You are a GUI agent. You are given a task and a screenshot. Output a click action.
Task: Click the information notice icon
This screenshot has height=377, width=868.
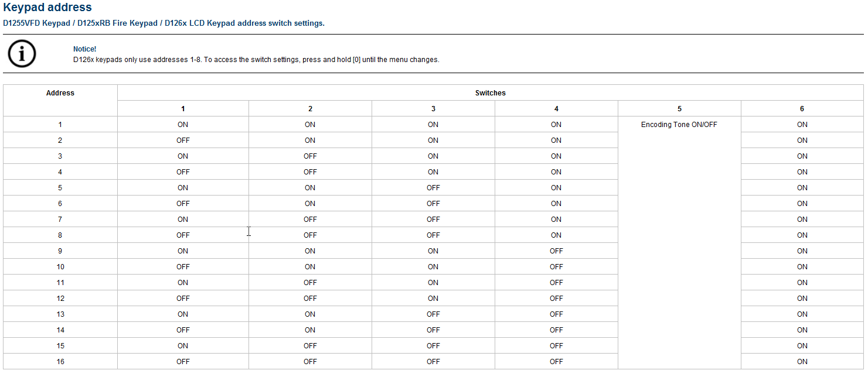[22, 54]
